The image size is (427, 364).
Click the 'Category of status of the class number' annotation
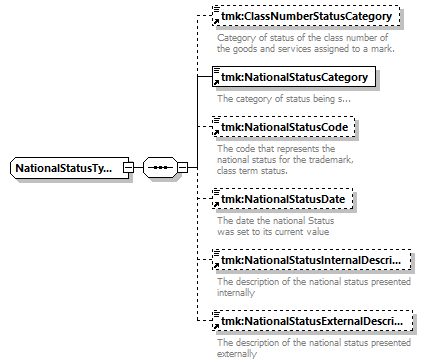[x=303, y=38]
